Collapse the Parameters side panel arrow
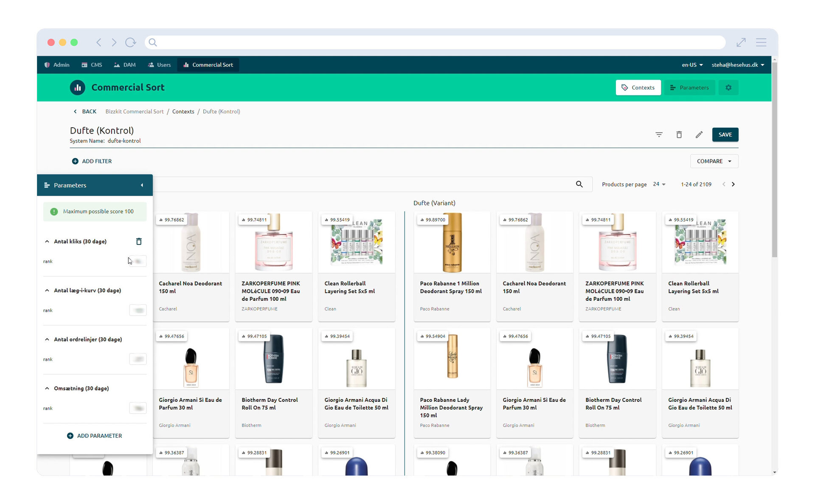815x504 pixels. 142,185
